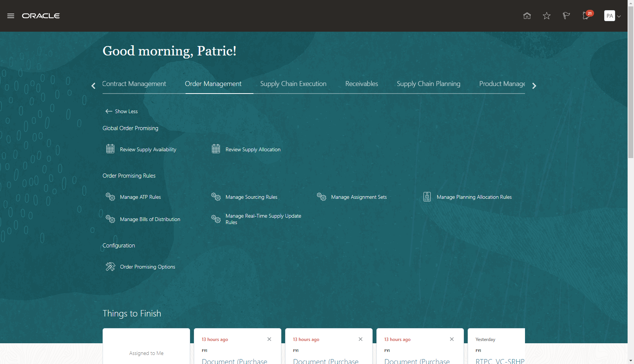The width and height of the screenshot is (634, 364).
Task: Click the Manage Planning Allocation Rules icon
Action: point(427,197)
